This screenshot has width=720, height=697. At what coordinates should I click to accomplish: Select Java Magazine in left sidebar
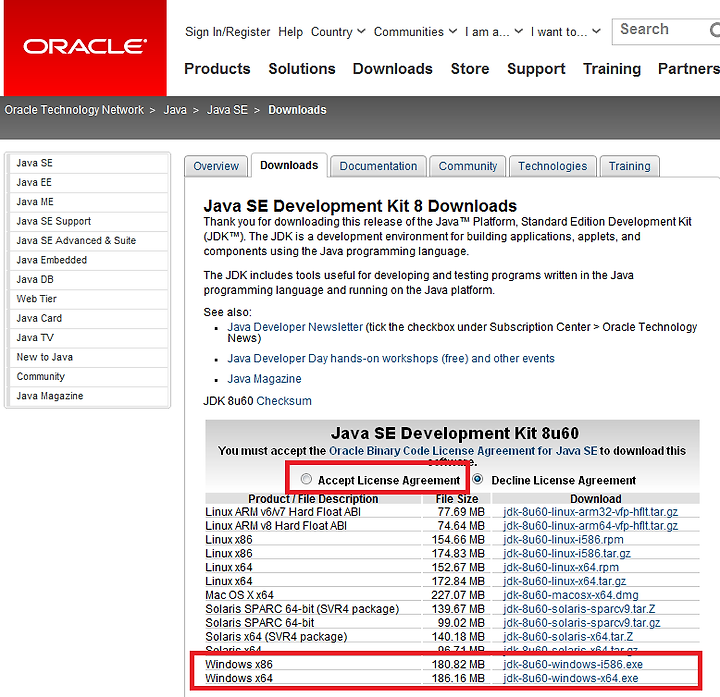coord(88,396)
